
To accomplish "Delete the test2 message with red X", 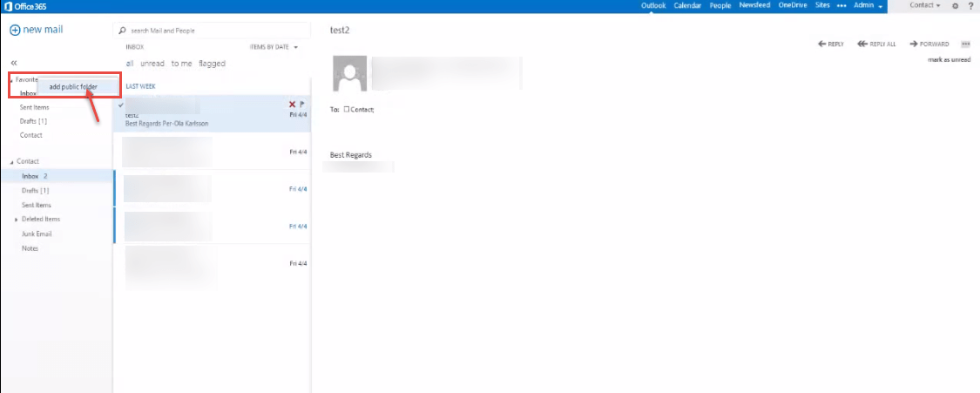I will pos(292,105).
